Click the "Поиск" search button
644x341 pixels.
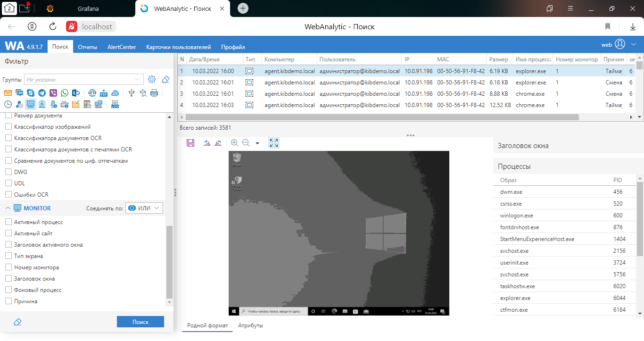pyautogui.click(x=140, y=322)
